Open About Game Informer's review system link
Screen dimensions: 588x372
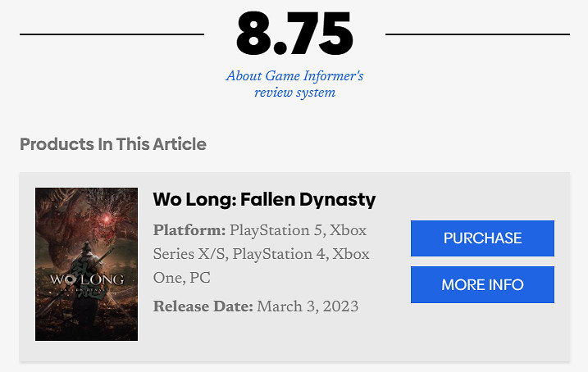pos(294,84)
